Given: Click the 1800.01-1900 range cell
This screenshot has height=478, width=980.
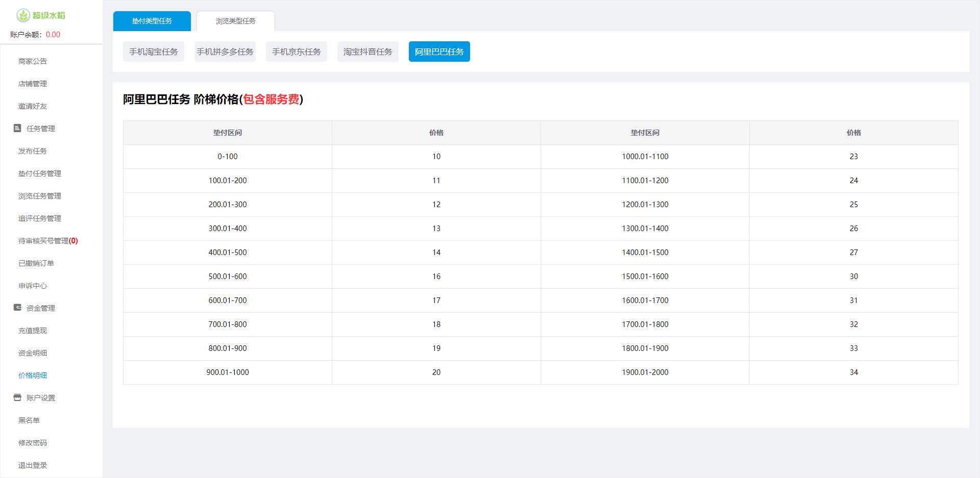Looking at the screenshot, I should pos(645,348).
